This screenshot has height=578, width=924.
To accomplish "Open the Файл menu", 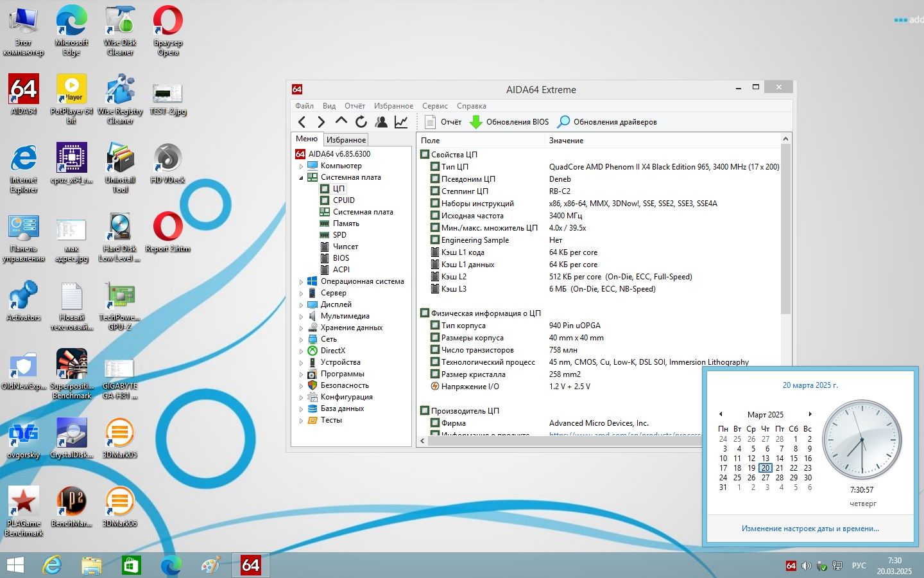I will (304, 106).
